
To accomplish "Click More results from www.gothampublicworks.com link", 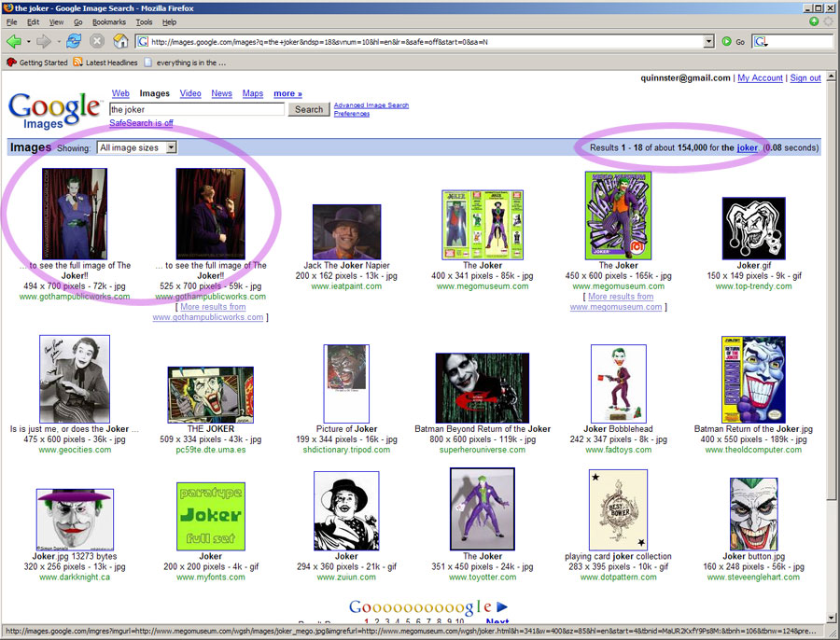I will (210, 312).
